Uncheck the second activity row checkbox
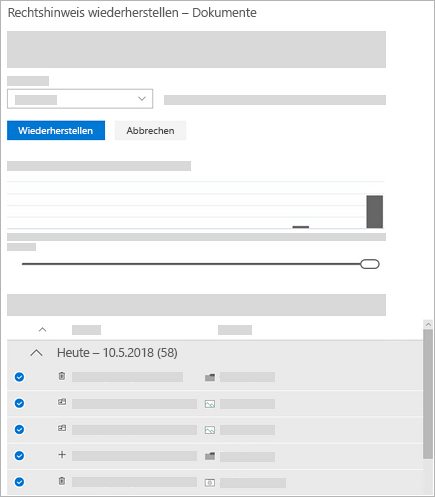The width and height of the screenshot is (435, 497). pyautogui.click(x=19, y=403)
